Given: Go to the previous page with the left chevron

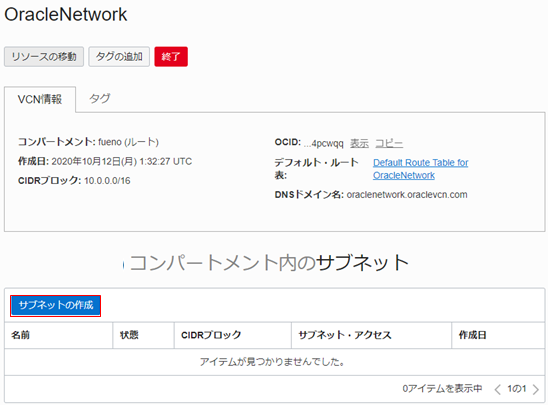Looking at the screenshot, I should (497, 389).
